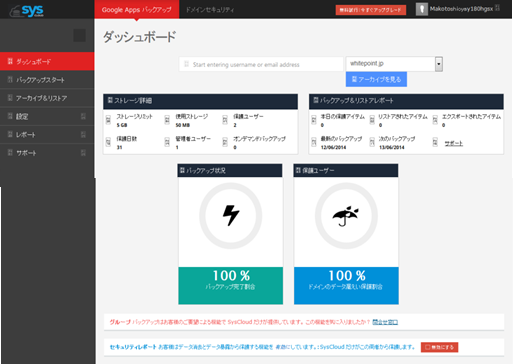Click the 5 GB storage limit value
Image resolution: width=513 pixels, height=364 pixels.
(122, 125)
